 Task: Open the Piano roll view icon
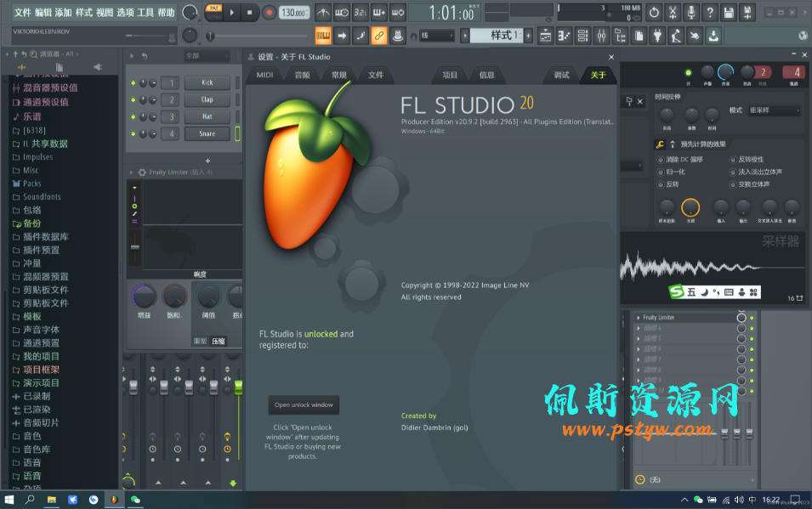(564, 36)
